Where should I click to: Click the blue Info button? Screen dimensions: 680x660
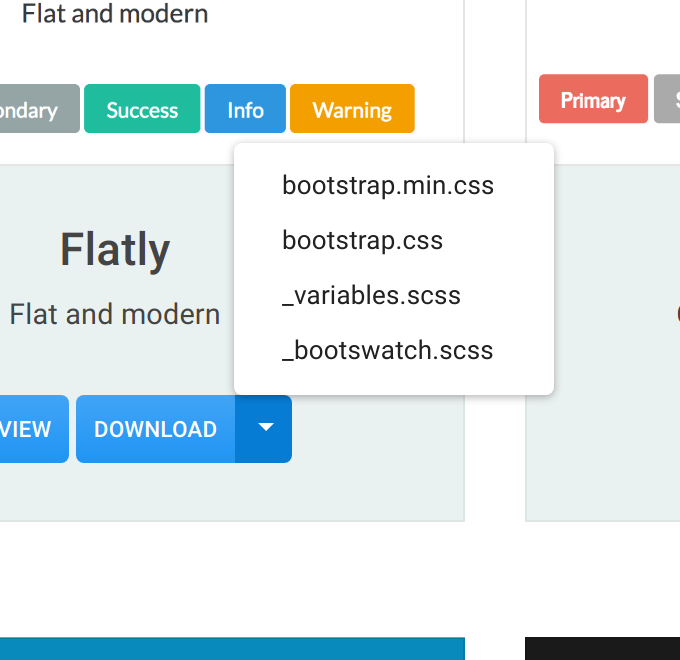245,109
